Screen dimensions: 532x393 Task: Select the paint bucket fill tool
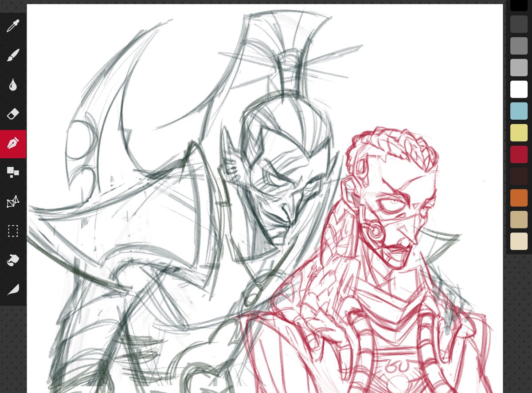13,260
